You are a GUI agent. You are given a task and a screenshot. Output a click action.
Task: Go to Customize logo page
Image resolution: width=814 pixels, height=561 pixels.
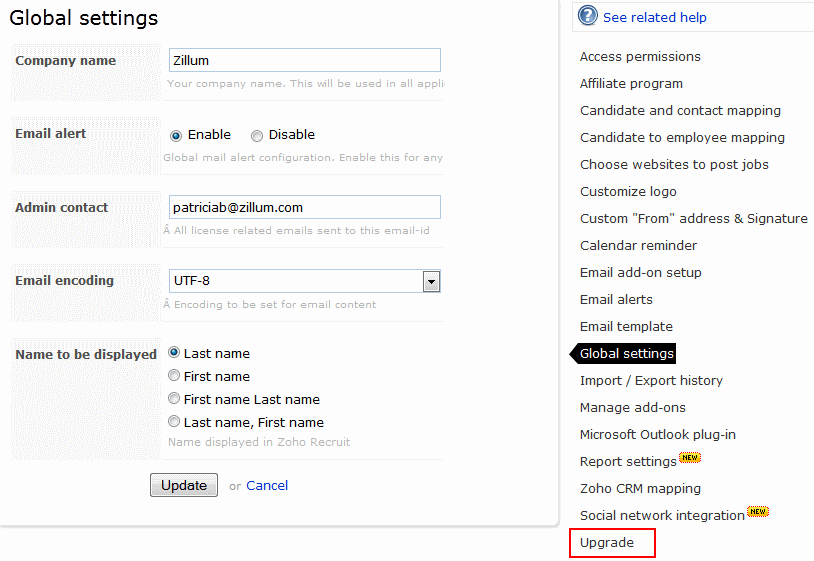[x=628, y=192]
